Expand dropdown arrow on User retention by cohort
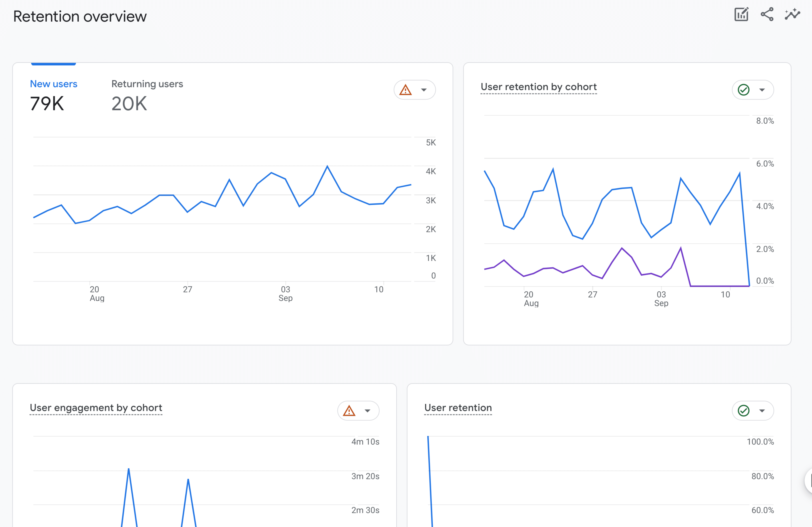812x527 pixels. click(762, 90)
